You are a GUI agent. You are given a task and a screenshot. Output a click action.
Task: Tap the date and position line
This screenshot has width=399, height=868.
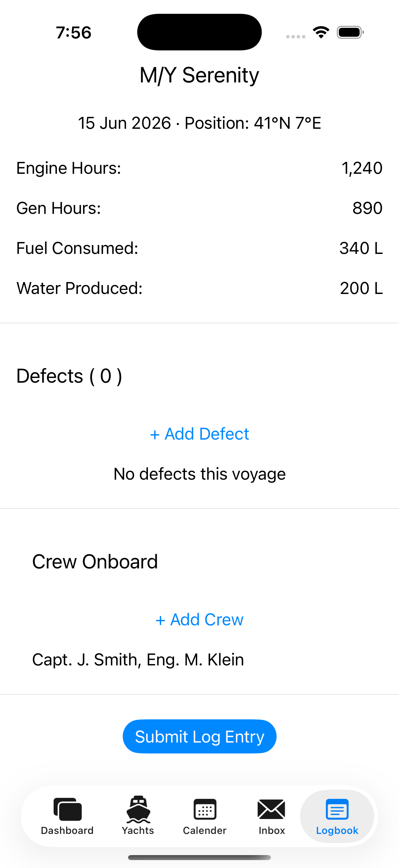click(x=199, y=123)
